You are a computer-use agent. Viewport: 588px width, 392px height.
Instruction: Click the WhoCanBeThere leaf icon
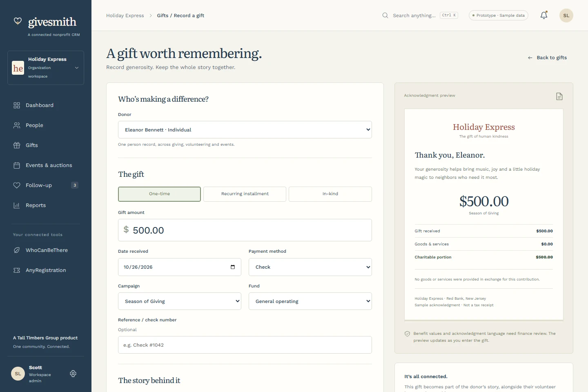click(x=17, y=250)
